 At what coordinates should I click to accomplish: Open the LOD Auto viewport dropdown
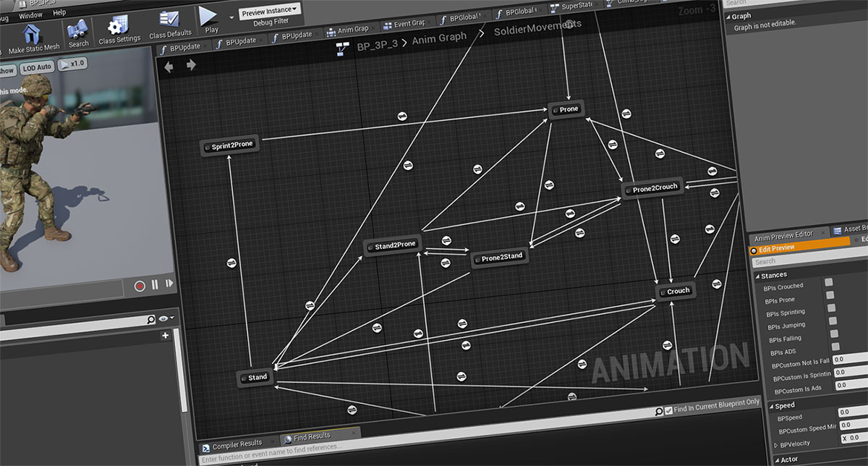37,67
